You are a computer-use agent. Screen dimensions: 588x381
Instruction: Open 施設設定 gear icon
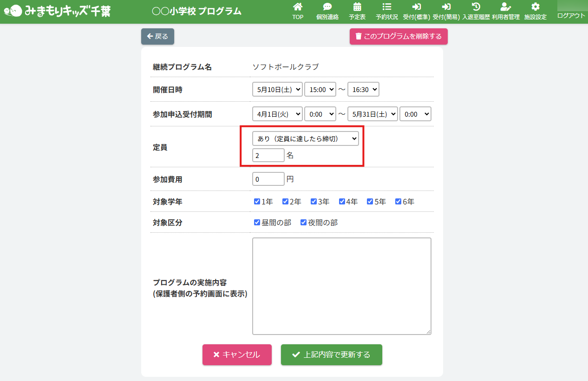click(x=535, y=7)
